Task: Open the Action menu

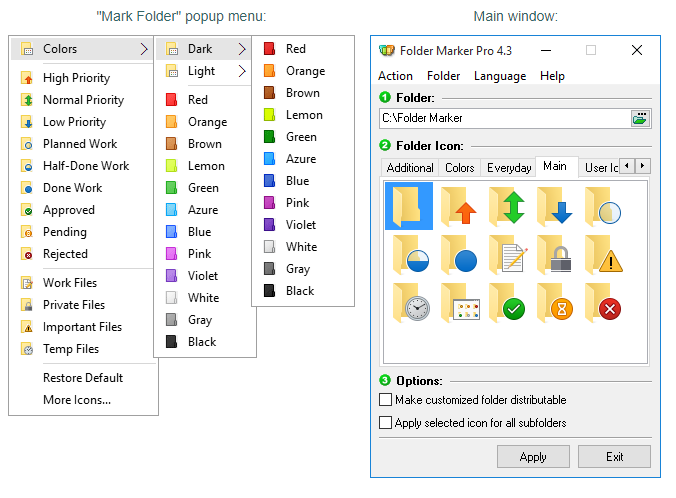Action: (395, 76)
